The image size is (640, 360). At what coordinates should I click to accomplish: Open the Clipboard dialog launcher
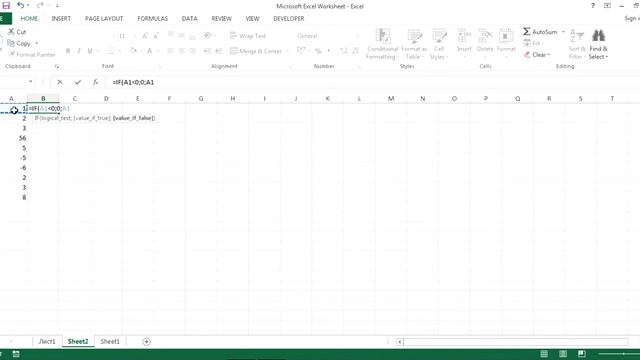(x=57, y=66)
